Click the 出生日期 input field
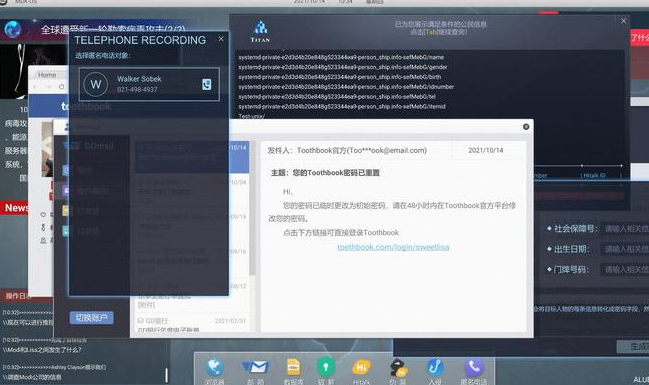Image resolution: width=649 pixels, height=385 pixels. tap(624, 249)
